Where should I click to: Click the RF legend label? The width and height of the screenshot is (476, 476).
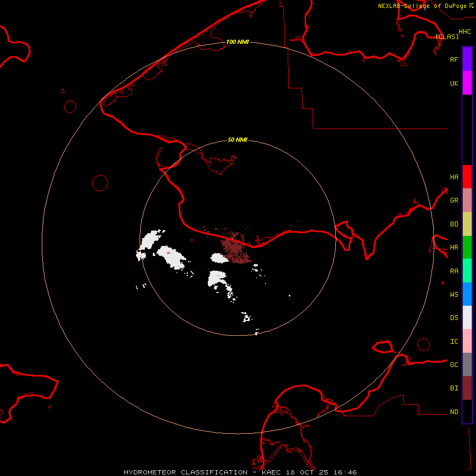click(454, 59)
